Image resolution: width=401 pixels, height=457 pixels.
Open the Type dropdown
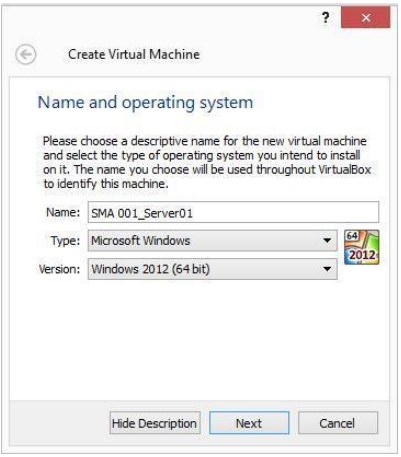point(213,241)
